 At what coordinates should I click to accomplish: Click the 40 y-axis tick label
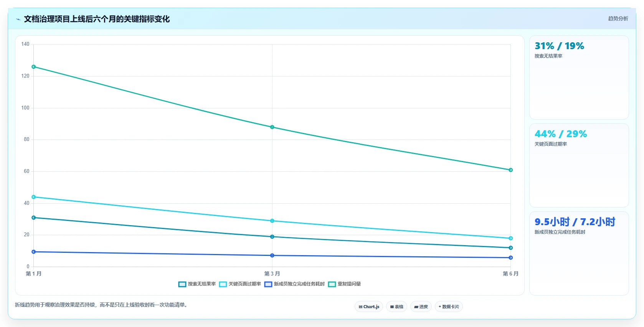[x=26, y=203]
